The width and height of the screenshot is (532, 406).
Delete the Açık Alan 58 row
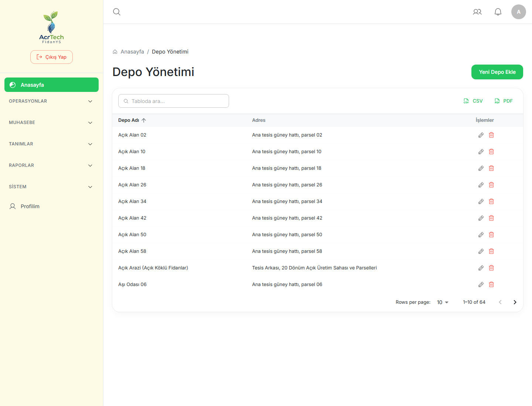[491, 251]
